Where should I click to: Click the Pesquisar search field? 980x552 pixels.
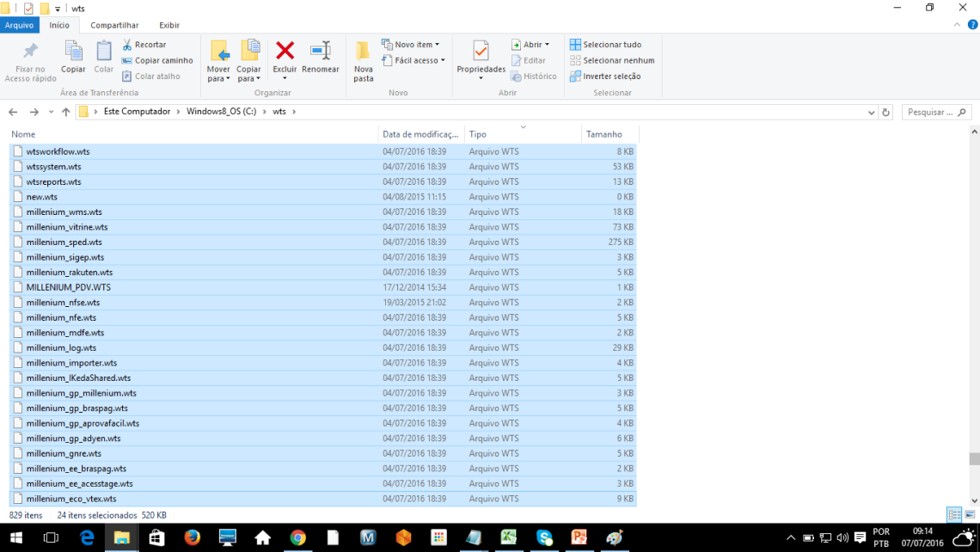tap(932, 112)
